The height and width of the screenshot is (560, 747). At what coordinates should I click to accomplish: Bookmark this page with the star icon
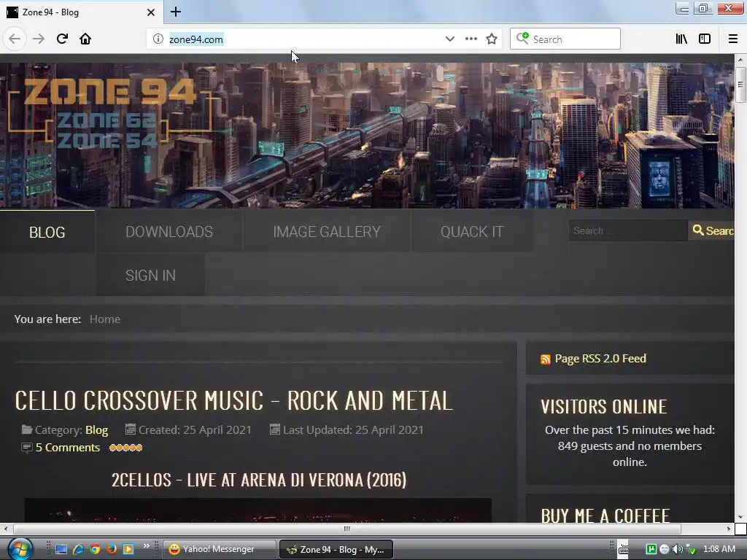pyautogui.click(x=492, y=39)
